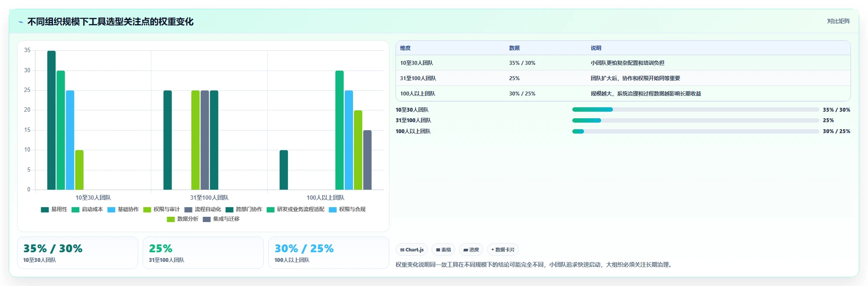Click the 31至100人团队 label in the progress list
868x286 pixels.
pos(413,120)
